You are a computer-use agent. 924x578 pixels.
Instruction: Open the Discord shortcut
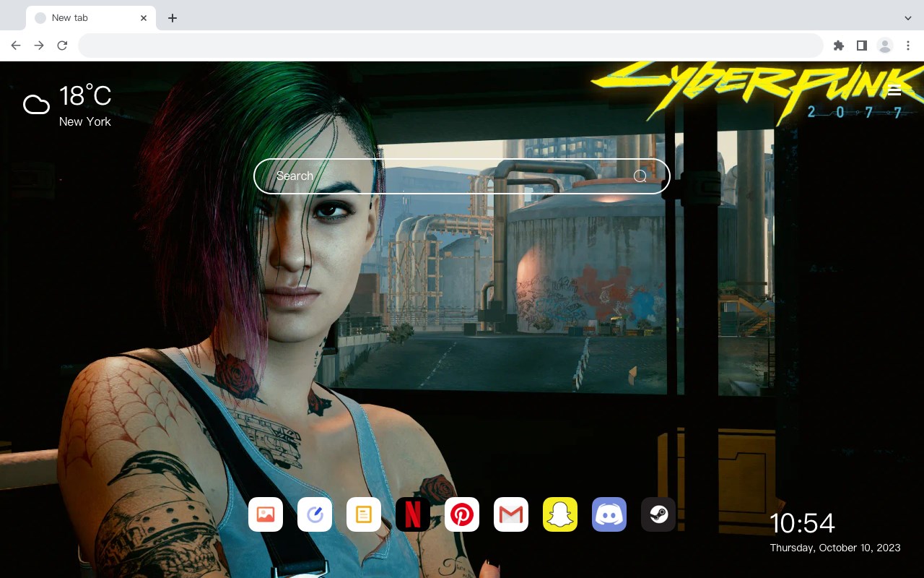tap(609, 514)
